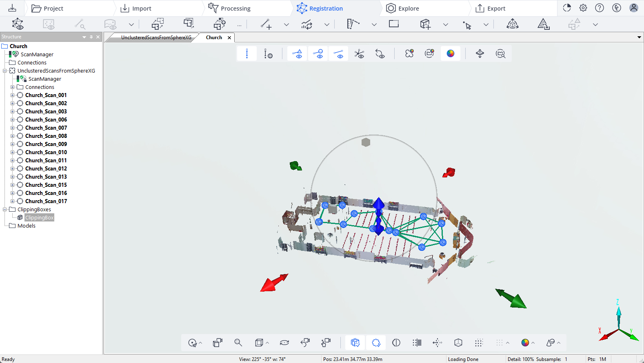Open the Import workflow step
This screenshot has height=363, width=644.
[136, 8]
